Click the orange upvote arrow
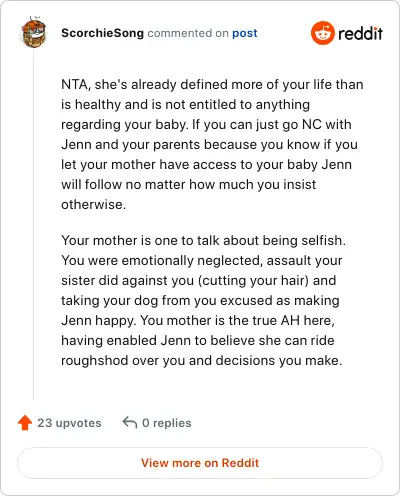 pyautogui.click(x=25, y=423)
